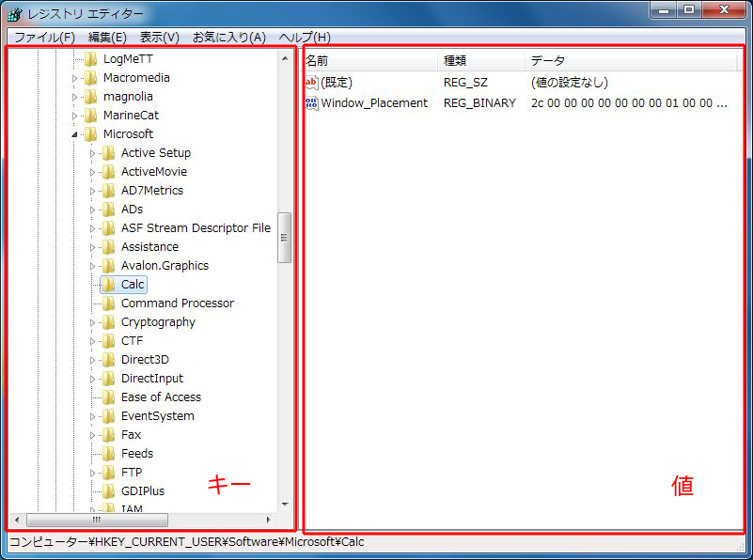Click the ADs folder icon

pos(108,210)
